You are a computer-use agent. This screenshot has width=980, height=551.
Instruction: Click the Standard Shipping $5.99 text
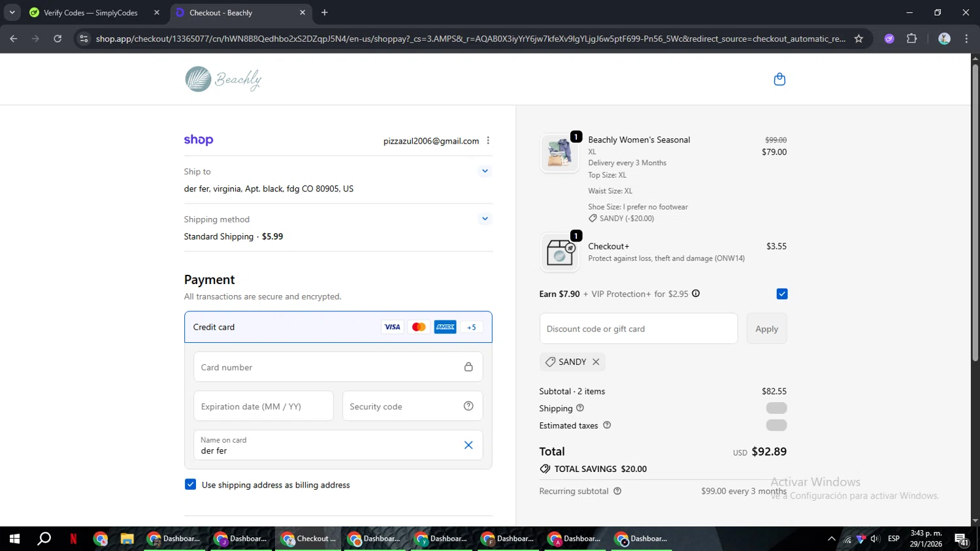pos(233,236)
